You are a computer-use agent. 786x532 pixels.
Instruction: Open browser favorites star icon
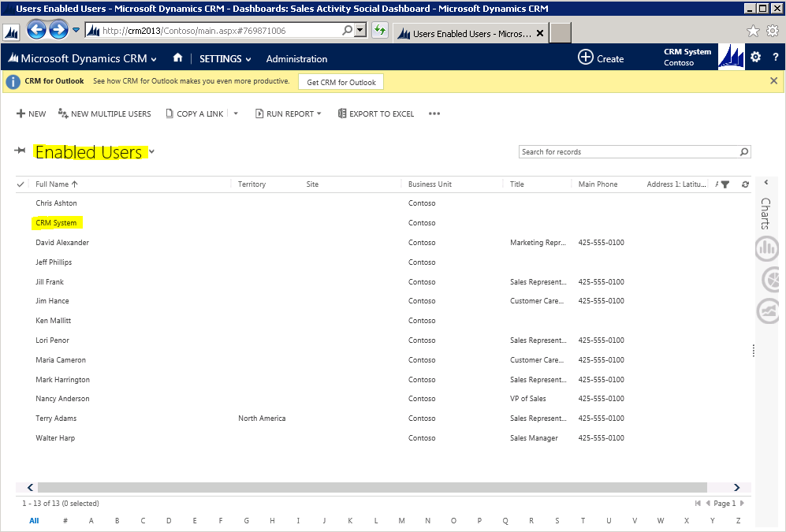753,31
